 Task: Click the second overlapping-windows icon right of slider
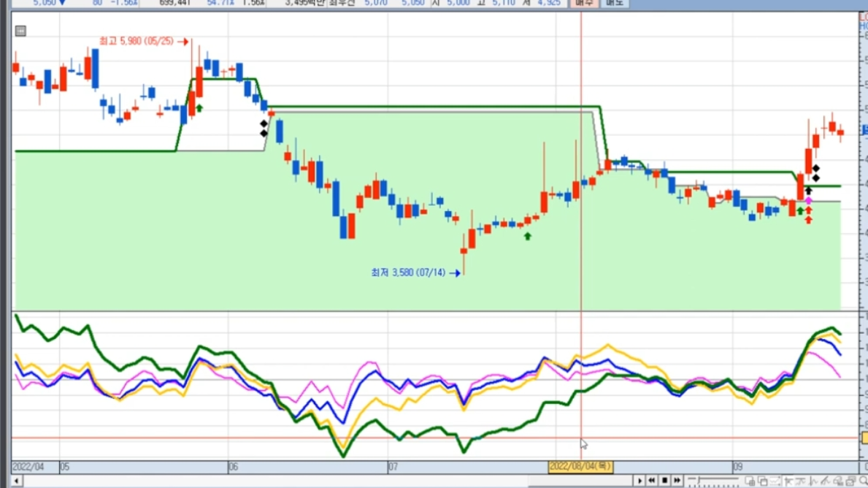click(763, 481)
